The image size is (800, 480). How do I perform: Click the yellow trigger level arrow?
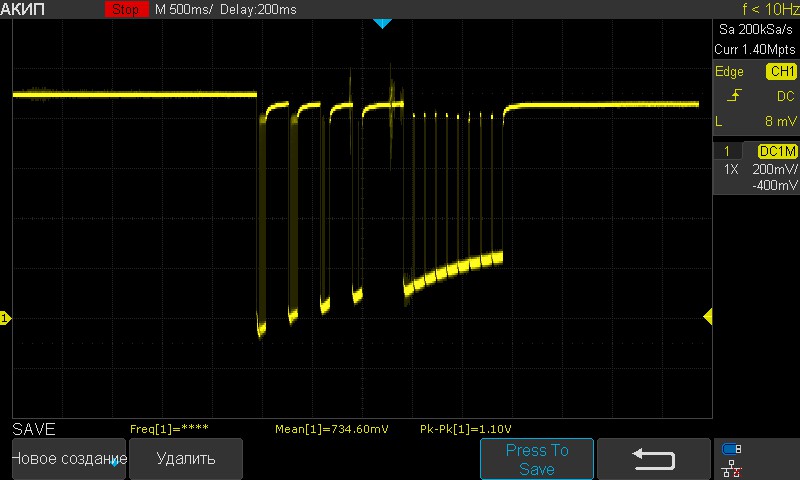pos(708,316)
